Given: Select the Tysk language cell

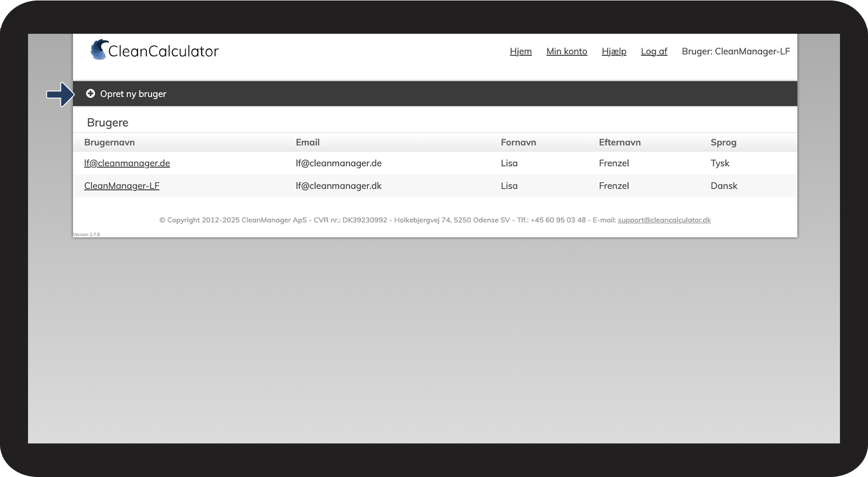Looking at the screenshot, I should coord(720,163).
